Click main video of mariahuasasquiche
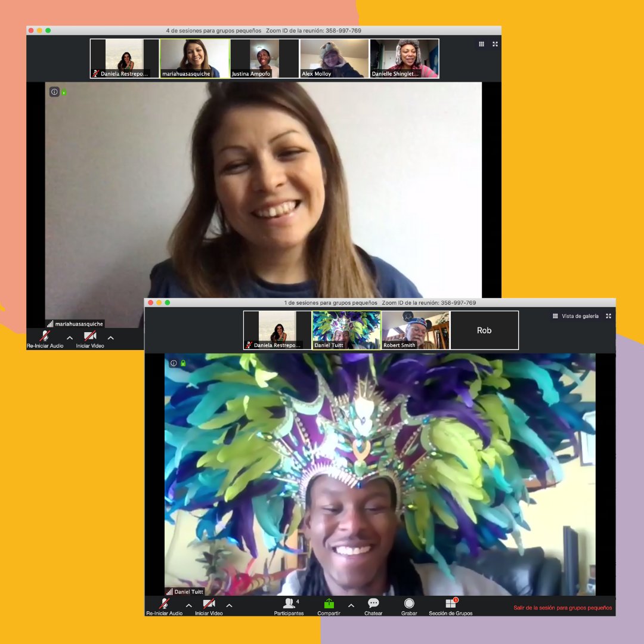 click(263, 189)
